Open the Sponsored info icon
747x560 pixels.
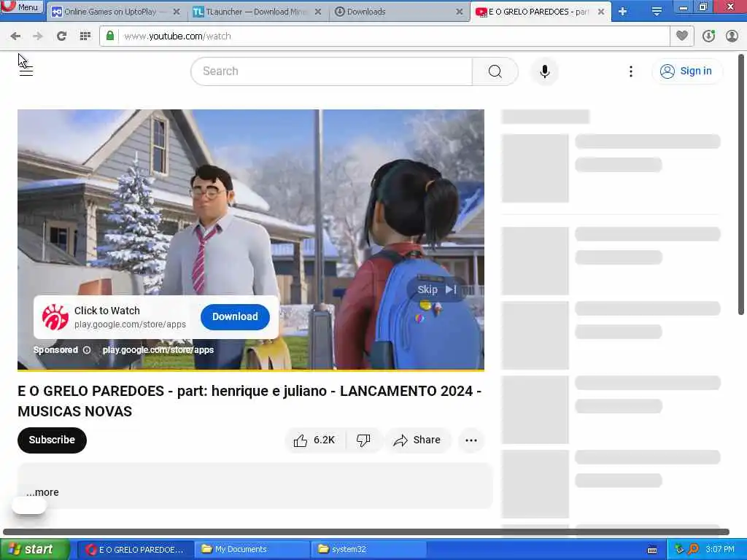pos(87,350)
